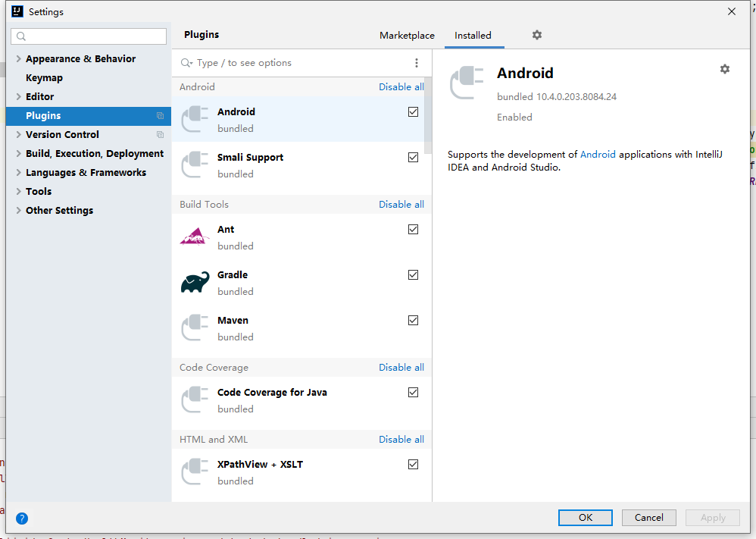Click the OK button
This screenshot has height=539, width=756.
(x=586, y=517)
